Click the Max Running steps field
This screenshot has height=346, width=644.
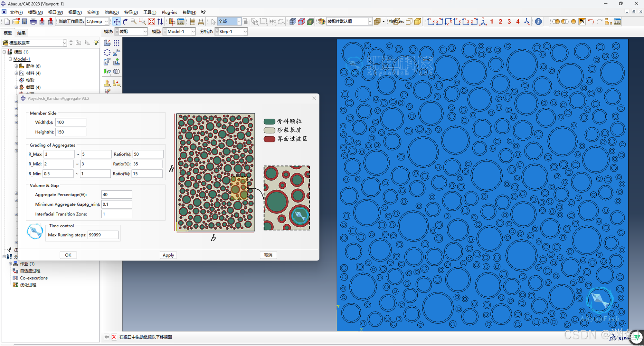(x=103, y=235)
